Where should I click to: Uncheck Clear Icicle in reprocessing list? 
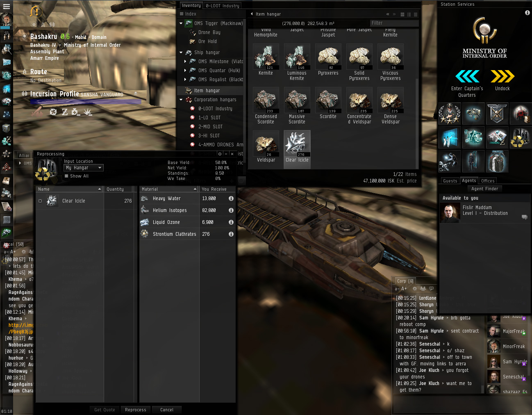point(40,201)
